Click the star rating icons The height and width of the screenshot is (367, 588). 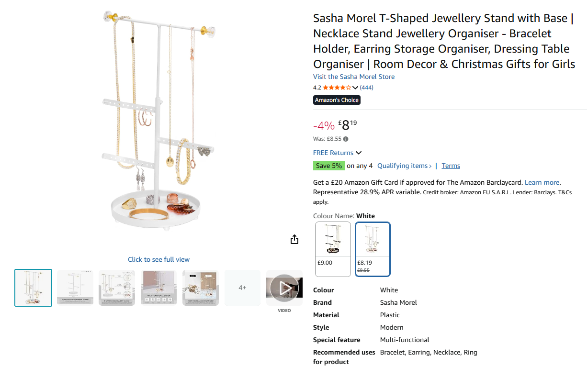point(337,88)
